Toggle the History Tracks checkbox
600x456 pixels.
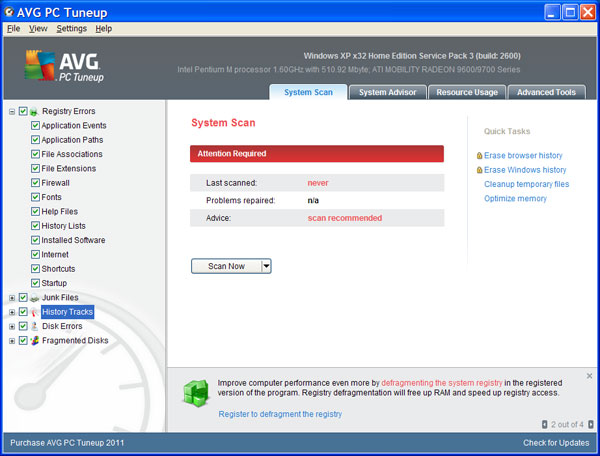(23, 312)
